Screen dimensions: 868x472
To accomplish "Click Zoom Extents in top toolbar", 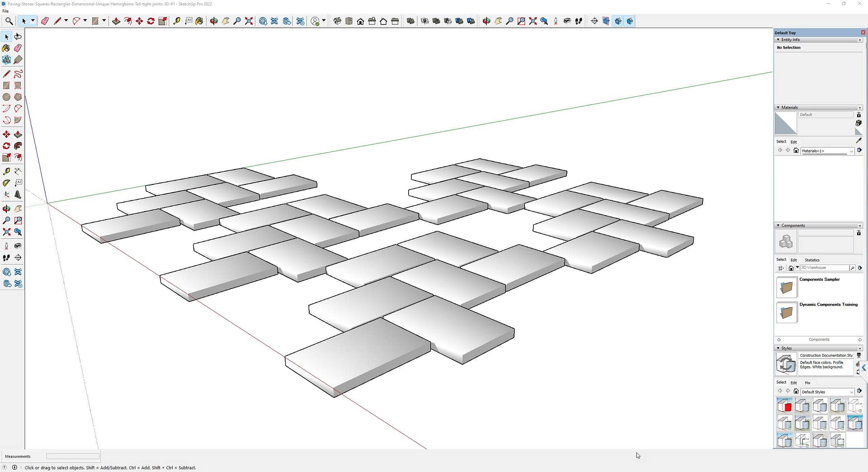I will point(249,21).
